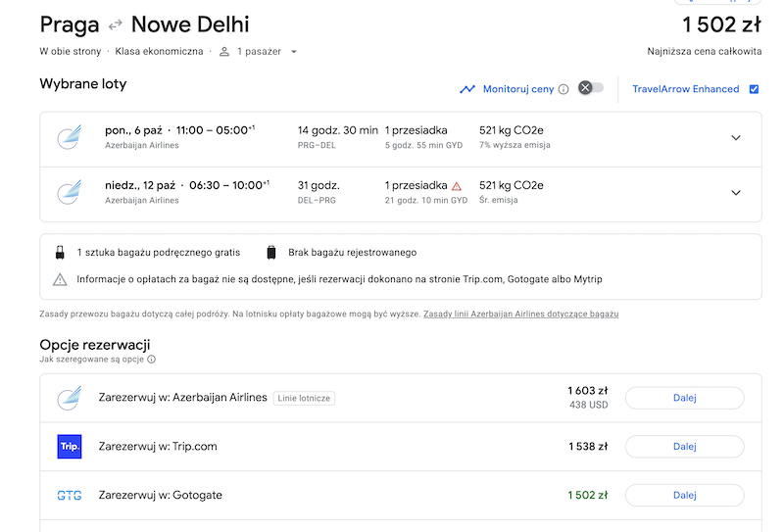The width and height of the screenshot is (784, 532).
Task: Click Dalej for Azerbaijan Airlines booking
Action: (x=684, y=398)
